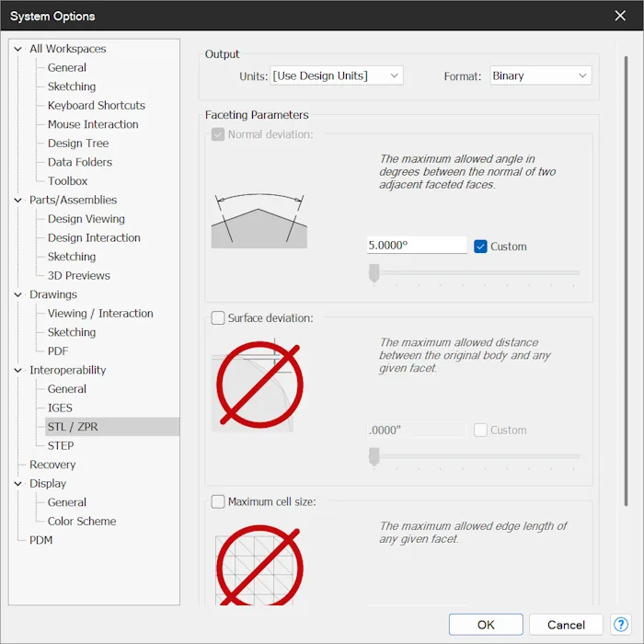The height and width of the screenshot is (644, 644).
Task: Select STL / ZPR options
Action: click(x=111, y=426)
